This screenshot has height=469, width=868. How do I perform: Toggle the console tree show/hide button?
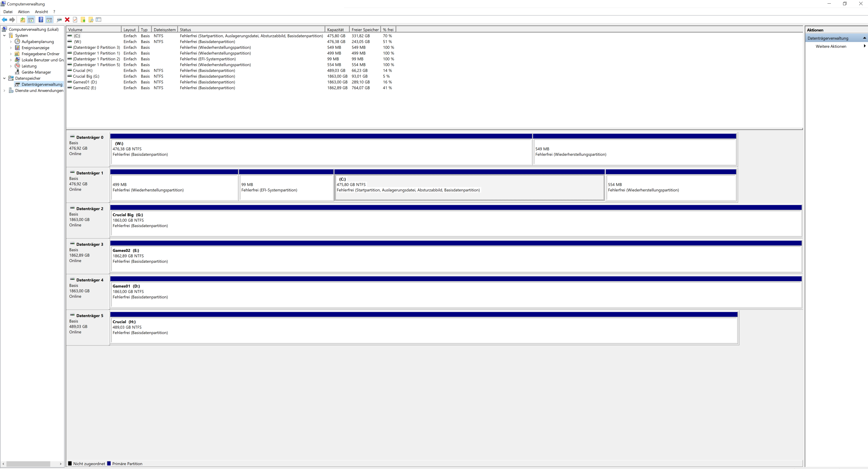click(31, 20)
